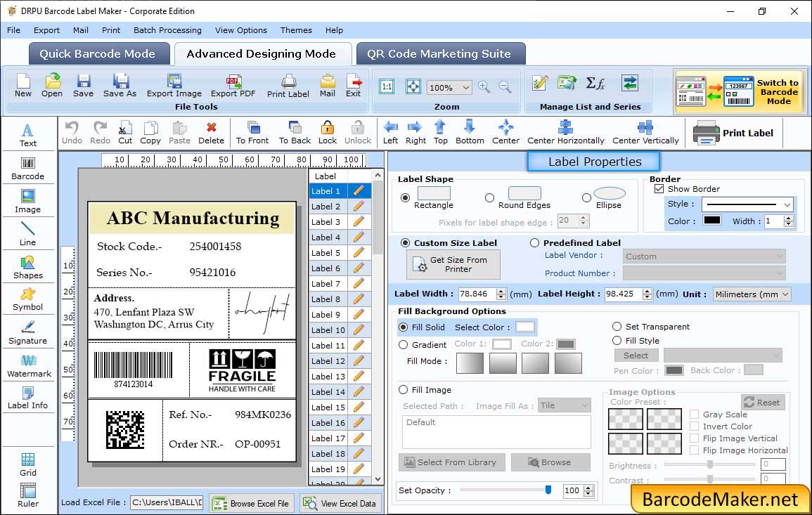This screenshot has width=812, height=515.
Task: Click the 1:1 actual size zoom icon
Action: coord(387,87)
